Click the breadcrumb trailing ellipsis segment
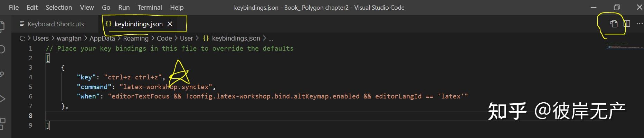The width and height of the screenshot is (644, 138). click(x=271, y=38)
